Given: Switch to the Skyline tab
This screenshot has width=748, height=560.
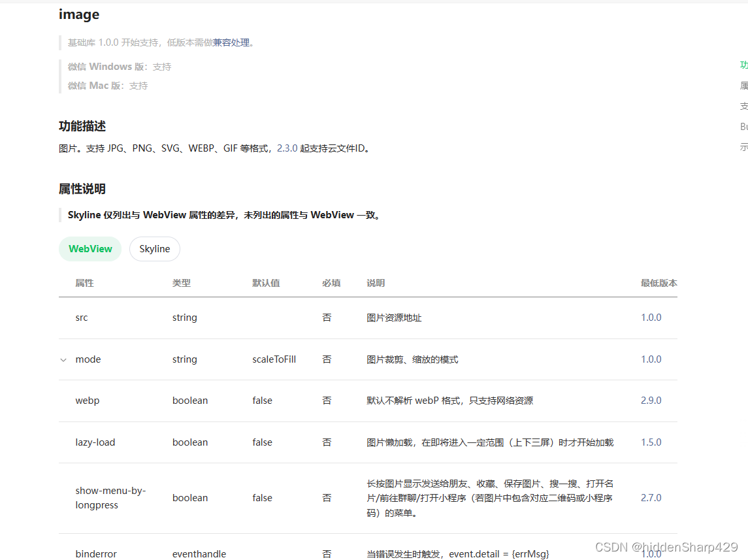Looking at the screenshot, I should pyautogui.click(x=154, y=248).
